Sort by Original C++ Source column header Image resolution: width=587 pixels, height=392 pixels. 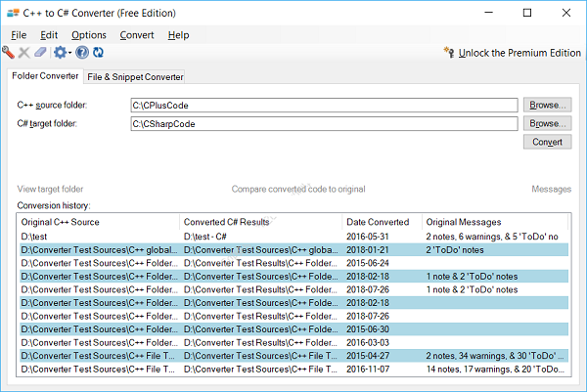point(99,222)
